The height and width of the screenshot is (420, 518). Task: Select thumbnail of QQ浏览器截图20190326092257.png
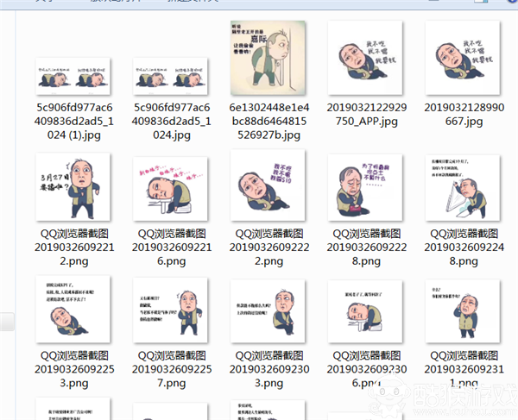(x=170, y=310)
